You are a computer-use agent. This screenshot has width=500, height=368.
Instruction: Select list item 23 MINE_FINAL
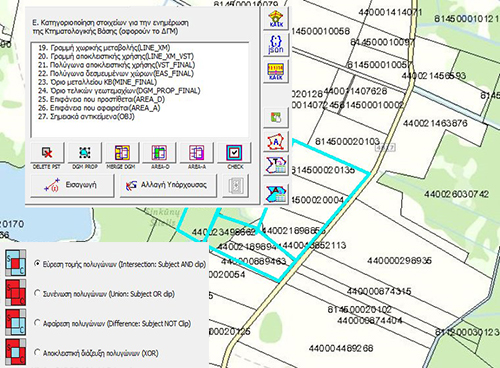click(x=97, y=82)
